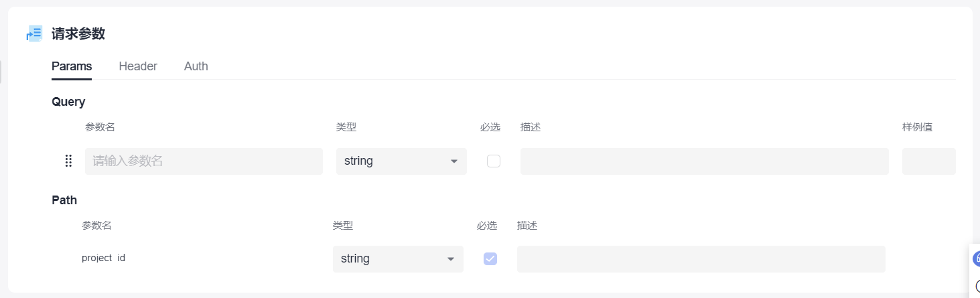980x298 pixels.
Task: Click the project_id 必选 checkbox
Action: (490, 259)
